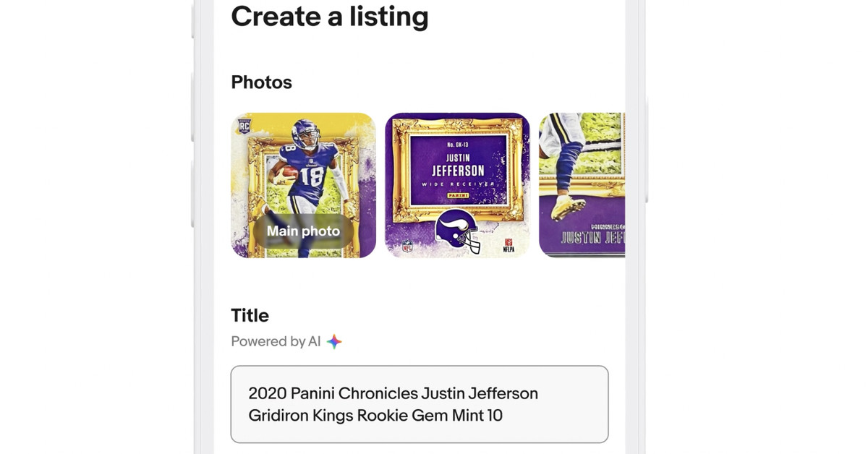Open the main Justin Jefferson photo thumbnail
Viewport: 868px width, 454px height.
pyautogui.click(x=303, y=181)
